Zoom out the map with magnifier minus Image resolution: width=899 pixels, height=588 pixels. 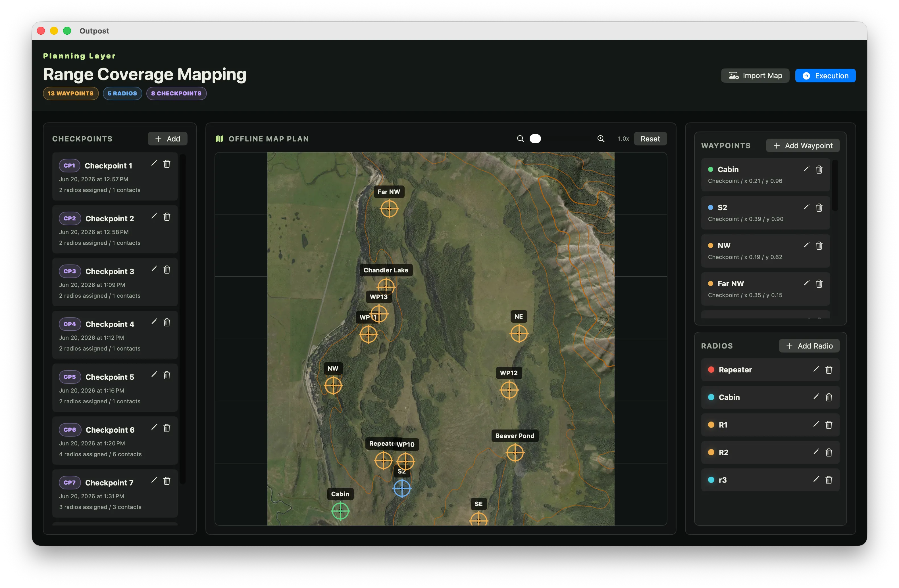[x=521, y=139]
